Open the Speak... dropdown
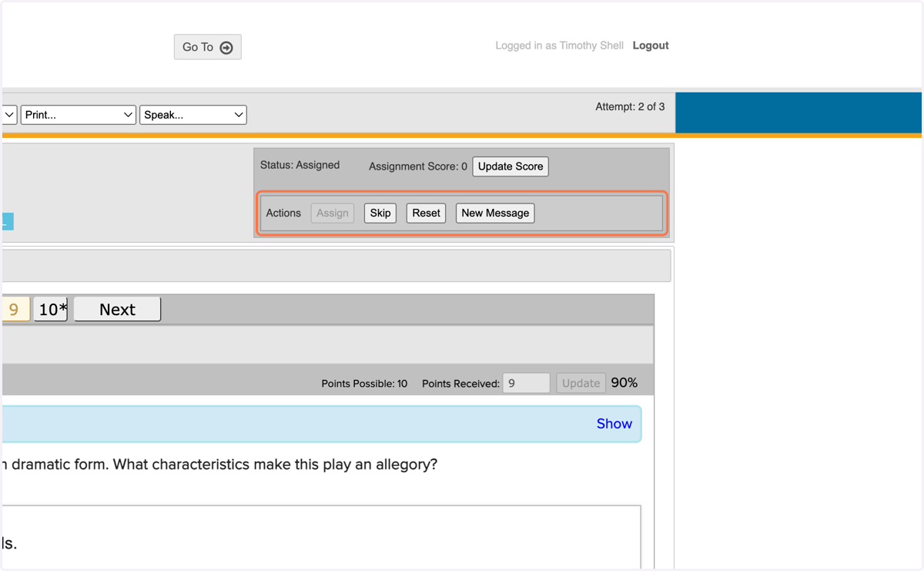The width and height of the screenshot is (924, 571). [192, 115]
